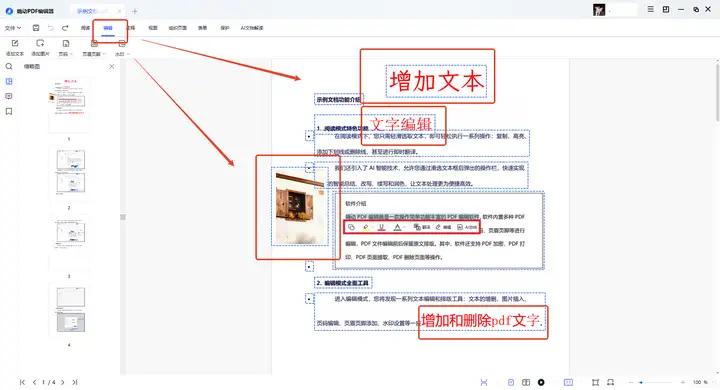
Task: Open the comments sidebar icon
Action: [9, 96]
